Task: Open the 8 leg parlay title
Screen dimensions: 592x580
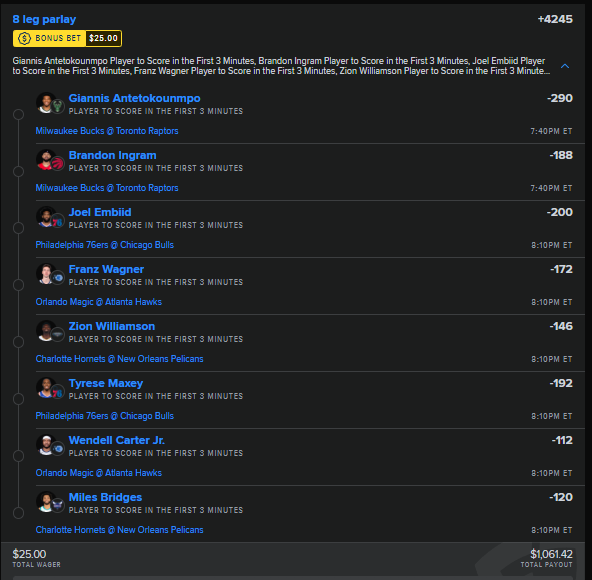Action: click(x=44, y=19)
